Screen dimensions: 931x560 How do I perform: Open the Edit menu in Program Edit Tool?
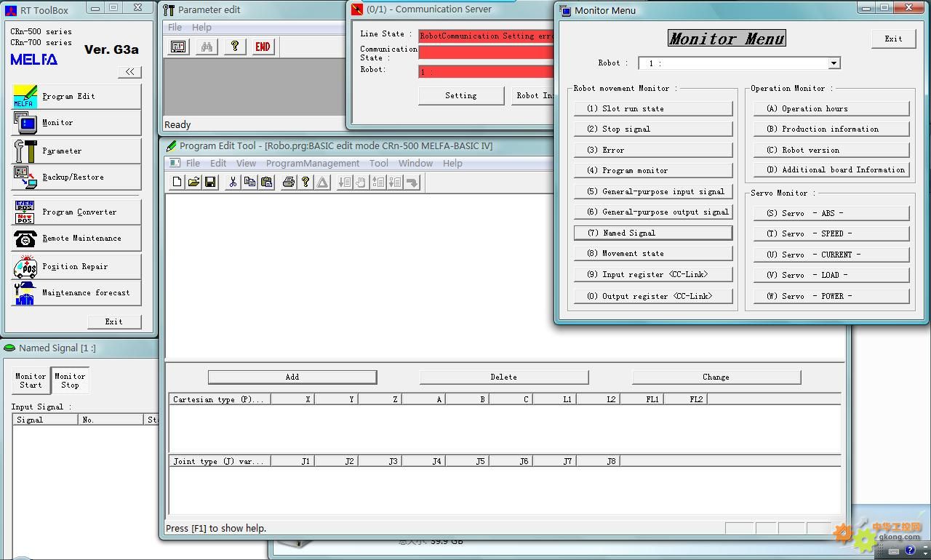pyautogui.click(x=218, y=163)
